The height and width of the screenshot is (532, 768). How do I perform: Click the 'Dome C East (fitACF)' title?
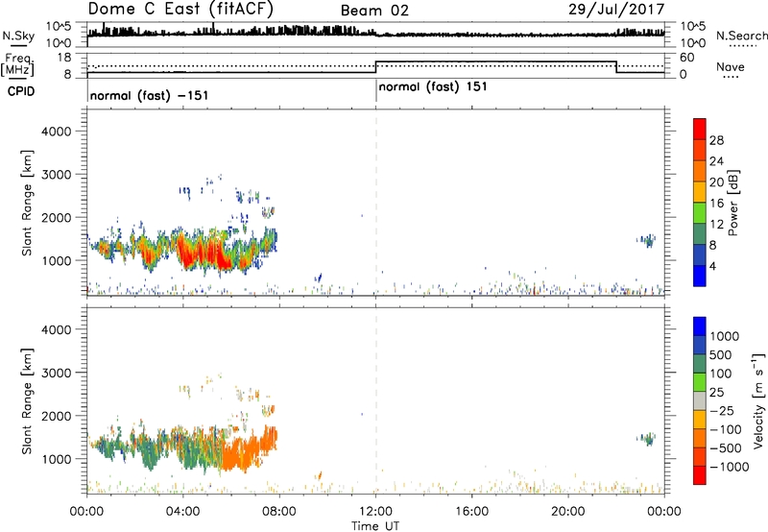click(x=180, y=9)
